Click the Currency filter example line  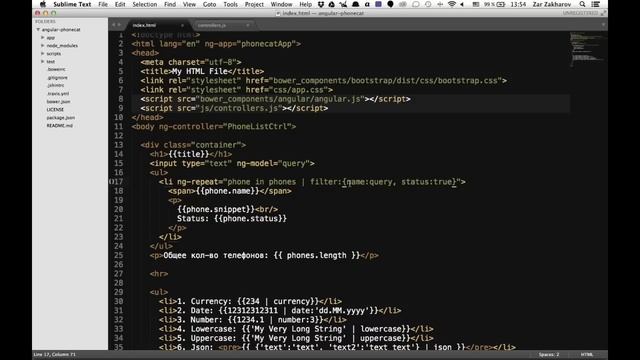coord(250,302)
